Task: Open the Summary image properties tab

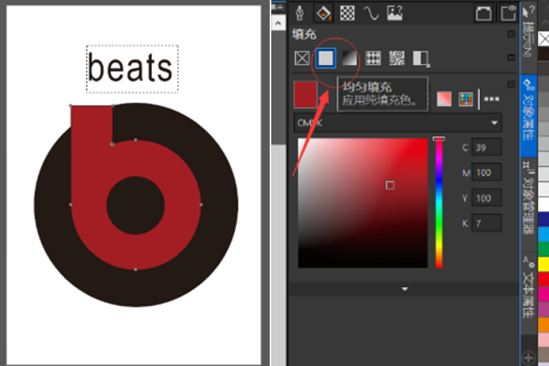Action: point(395,13)
